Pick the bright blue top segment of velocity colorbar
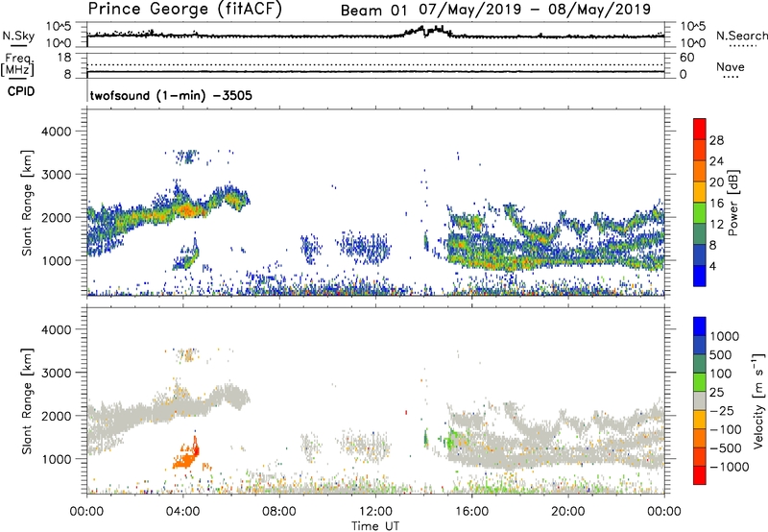Screen dimensions: 768x532 point(700,326)
